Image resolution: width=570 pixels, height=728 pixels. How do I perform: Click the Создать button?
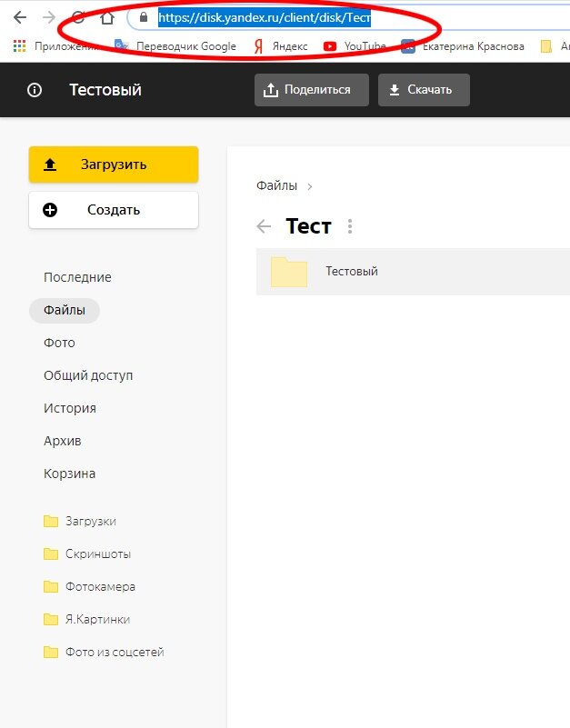114,210
